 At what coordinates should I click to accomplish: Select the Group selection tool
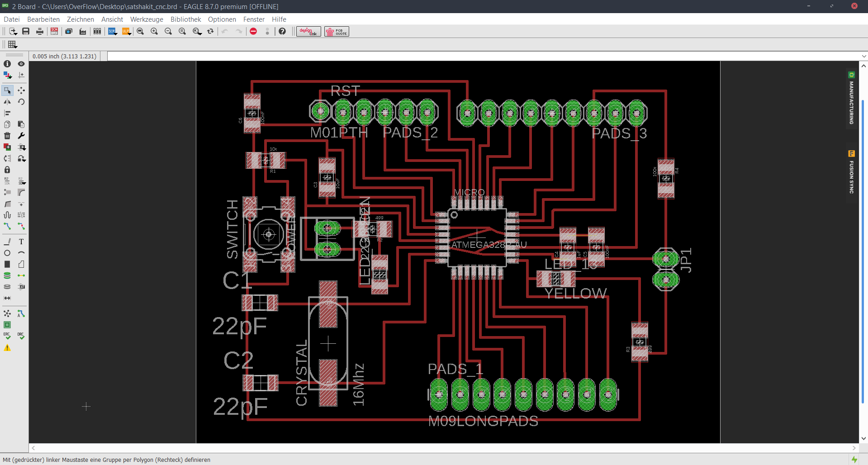[7, 90]
